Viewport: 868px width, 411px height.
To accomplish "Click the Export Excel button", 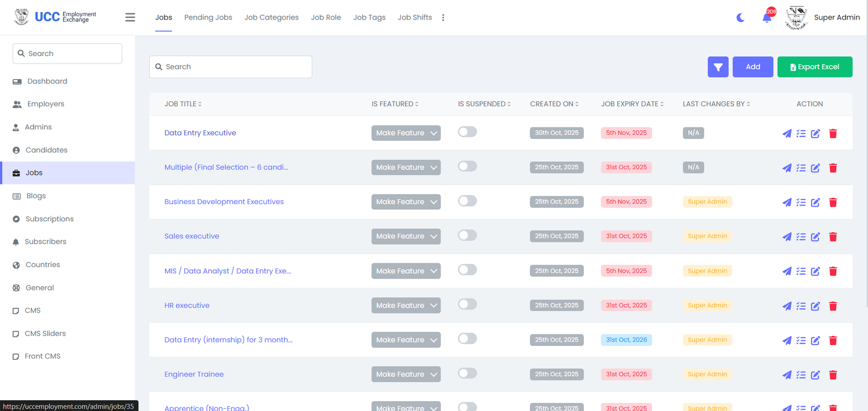I will pyautogui.click(x=814, y=67).
